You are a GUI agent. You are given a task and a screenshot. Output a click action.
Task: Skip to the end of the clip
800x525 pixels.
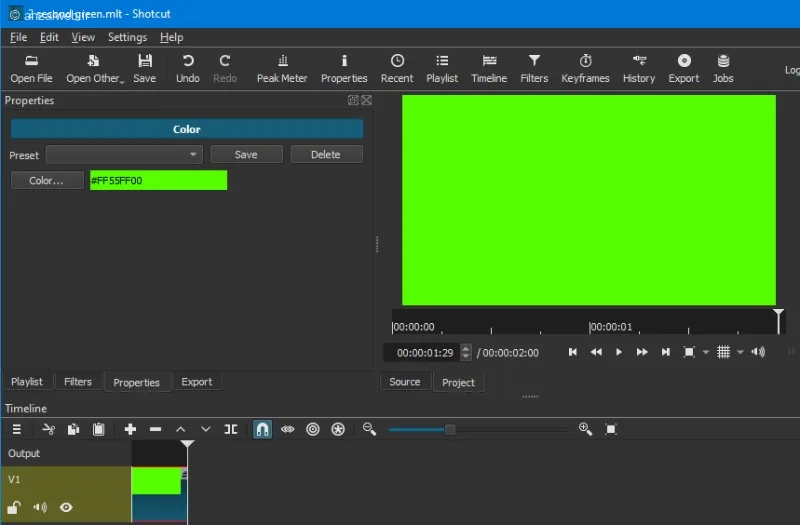pyautogui.click(x=665, y=352)
